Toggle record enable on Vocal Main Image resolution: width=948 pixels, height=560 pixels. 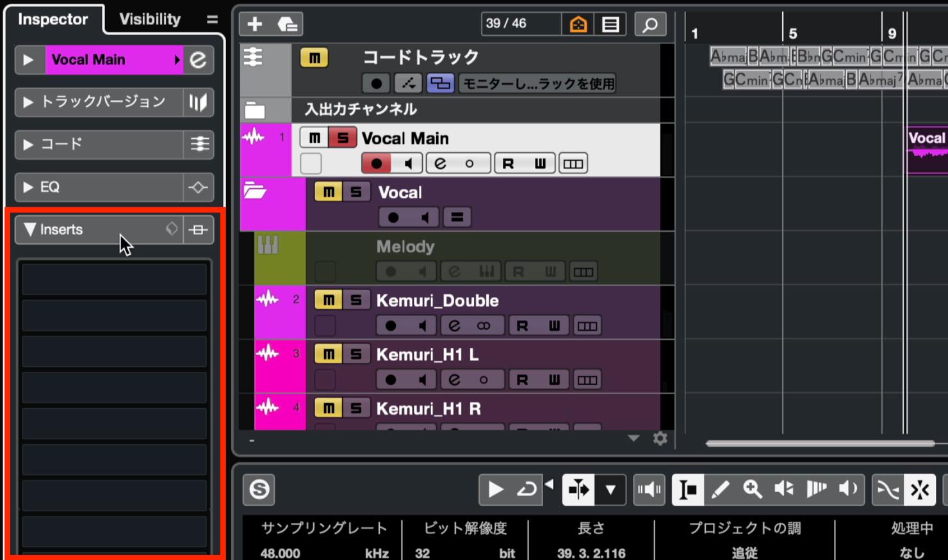pyautogui.click(x=376, y=163)
